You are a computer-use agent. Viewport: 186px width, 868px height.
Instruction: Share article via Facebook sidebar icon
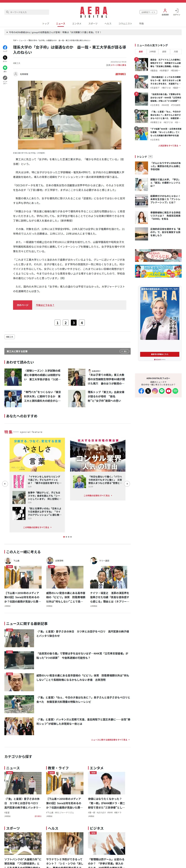[5, 47]
